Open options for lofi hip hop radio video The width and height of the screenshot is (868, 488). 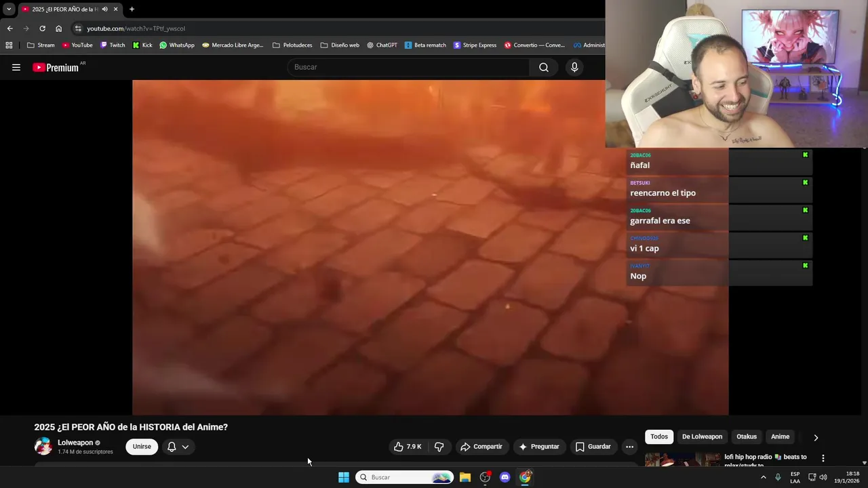(x=823, y=458)
